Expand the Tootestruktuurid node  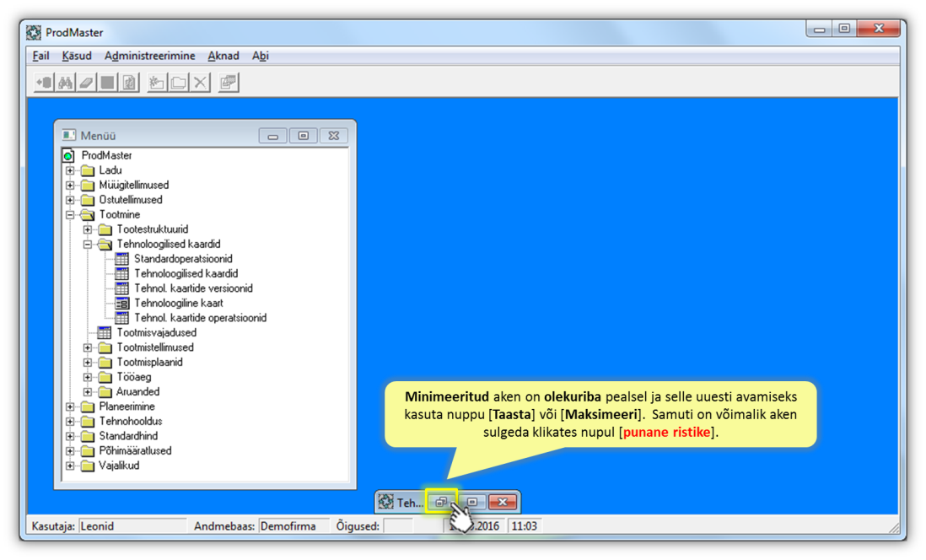(88, 229)
